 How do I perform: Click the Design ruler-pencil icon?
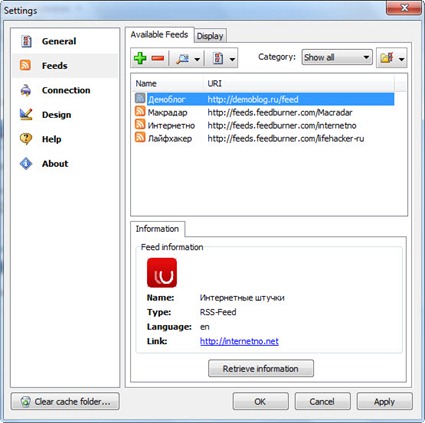pos(26,114)
